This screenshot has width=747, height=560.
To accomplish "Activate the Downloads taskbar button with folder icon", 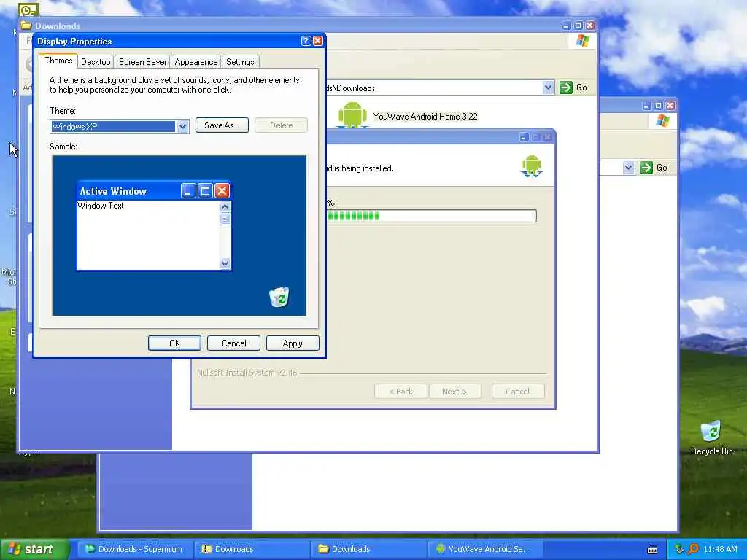I will pyautogui.click(x=368, y=549).
